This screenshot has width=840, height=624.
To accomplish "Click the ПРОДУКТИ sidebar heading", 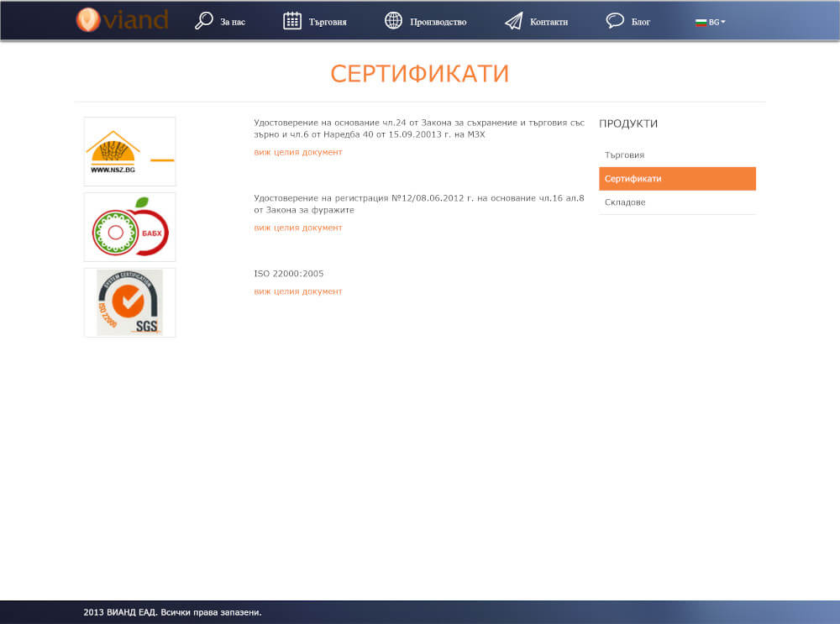I will 627,123.
